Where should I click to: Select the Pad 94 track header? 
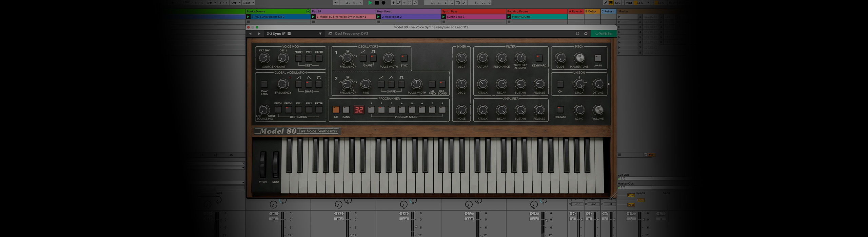[343, 11]
